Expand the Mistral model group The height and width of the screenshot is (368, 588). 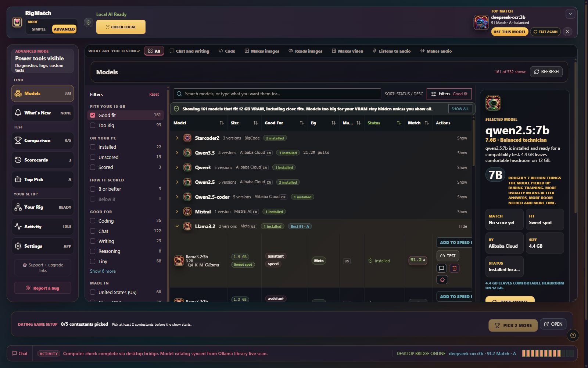177,212
